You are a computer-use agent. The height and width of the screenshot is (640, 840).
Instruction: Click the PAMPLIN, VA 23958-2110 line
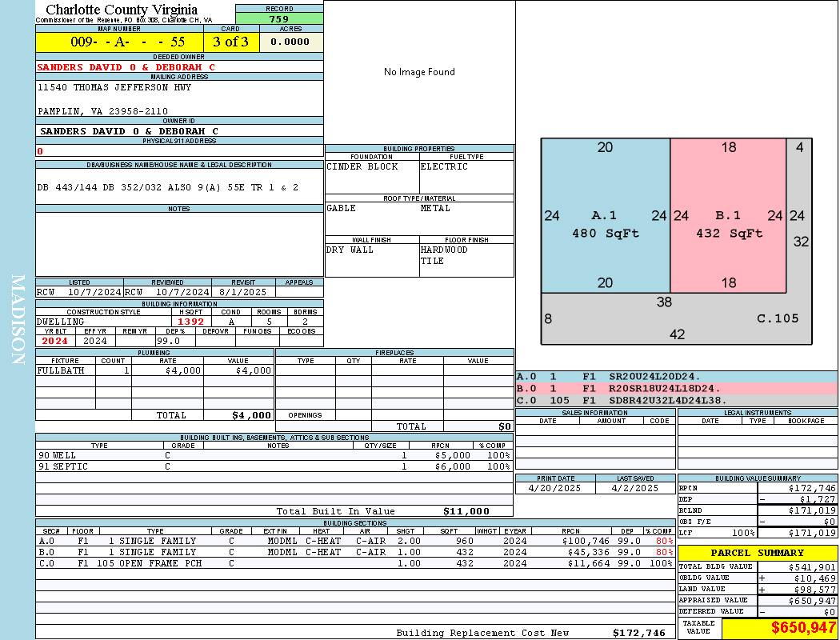pos(102,111)
